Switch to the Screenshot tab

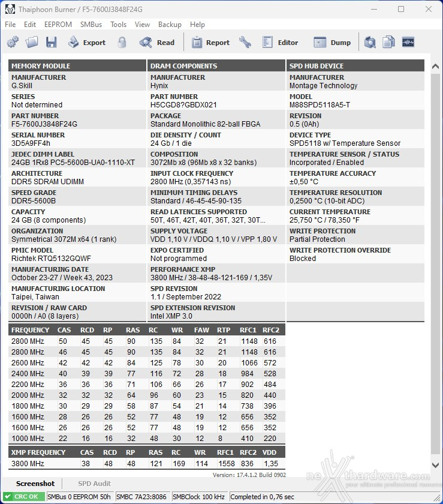pyautogui.click(x=35, y=484)
